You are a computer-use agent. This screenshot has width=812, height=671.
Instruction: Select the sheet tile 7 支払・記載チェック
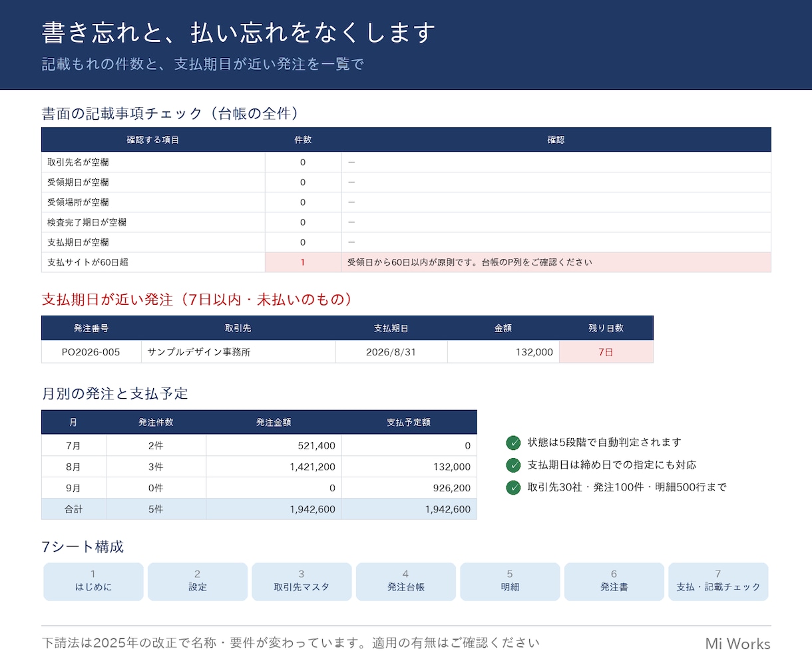point(718,582)
